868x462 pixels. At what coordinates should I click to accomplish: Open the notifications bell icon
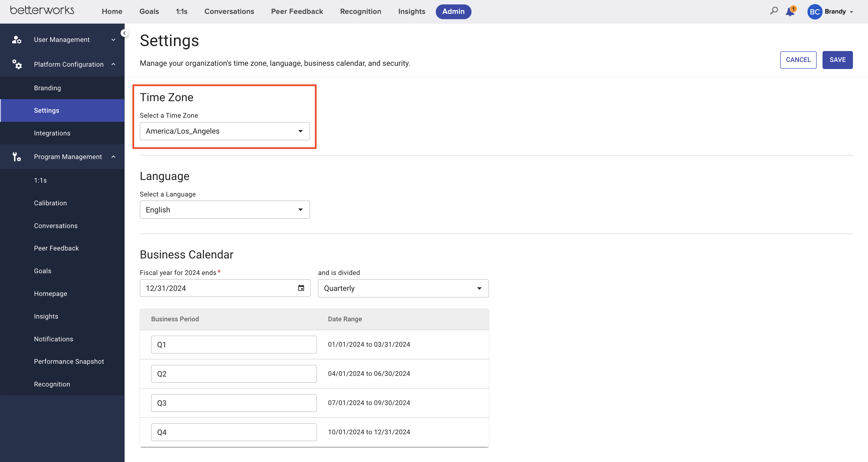[790, 12]
